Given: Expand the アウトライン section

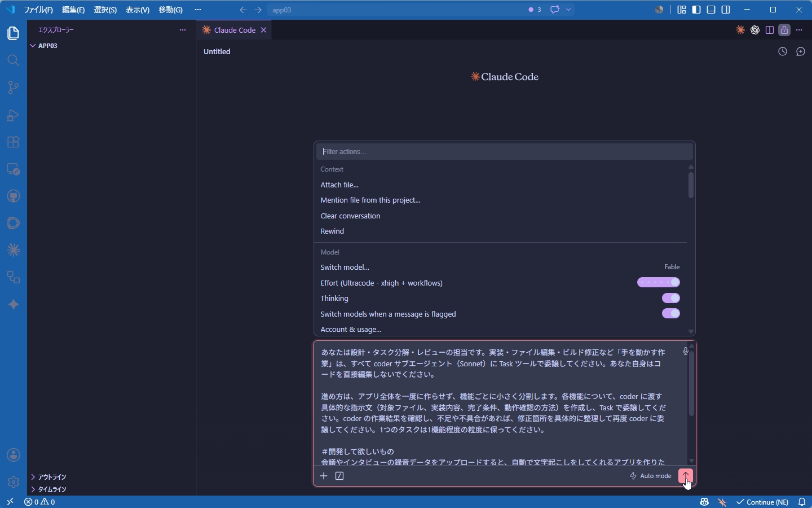Looking at the screenshot, I should click(111, 477).
